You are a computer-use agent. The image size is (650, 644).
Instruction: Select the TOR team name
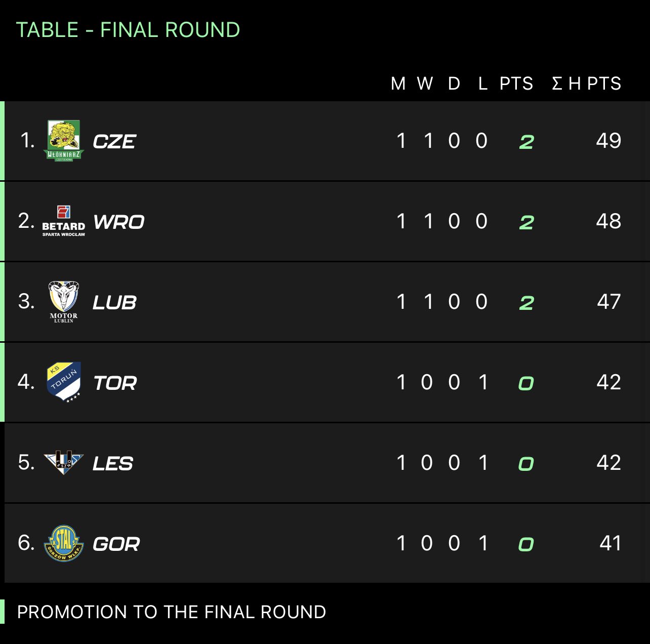point(115,383)
